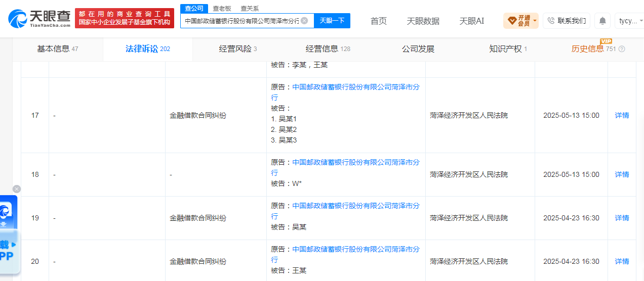Click date 2025-05-13 15:00 in row 18
Viewport: 644px width, 281px height.
coord(571,174)
